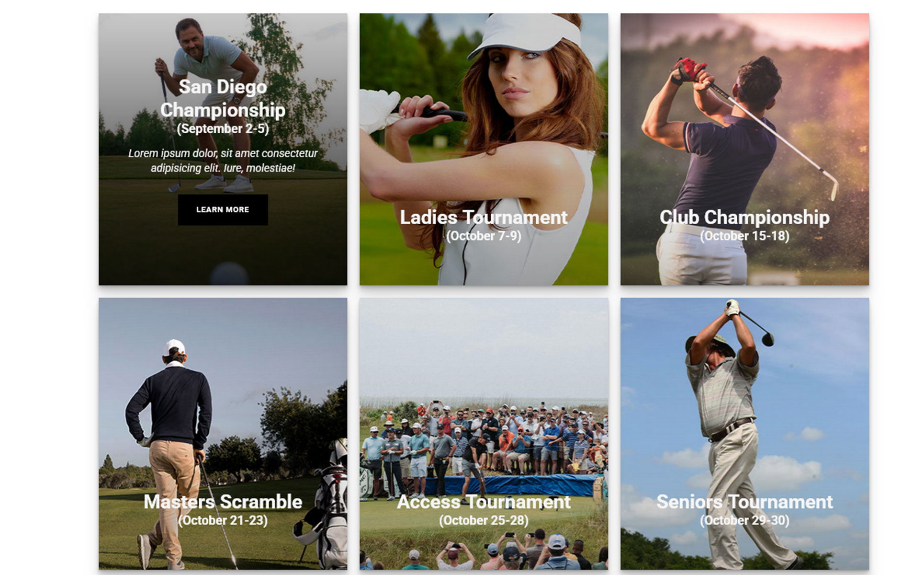Click the (October 15-18) date label
The height and width of the screenshot is (575, 924).
[x=744, y=236]
